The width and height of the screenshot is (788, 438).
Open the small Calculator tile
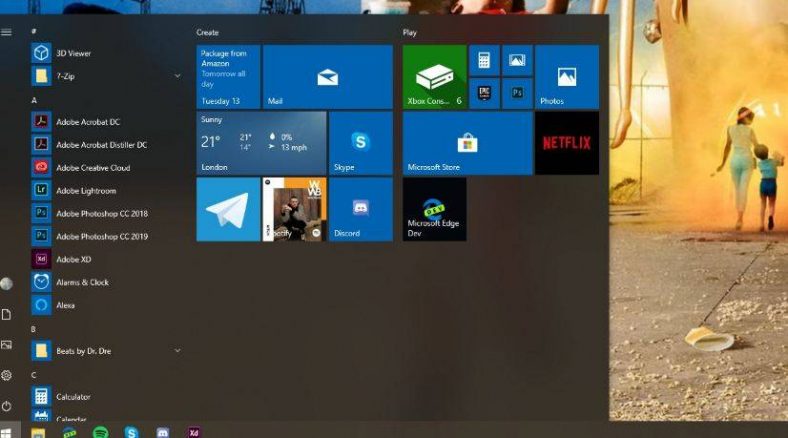pyautogui.click(x=484, y=60)
